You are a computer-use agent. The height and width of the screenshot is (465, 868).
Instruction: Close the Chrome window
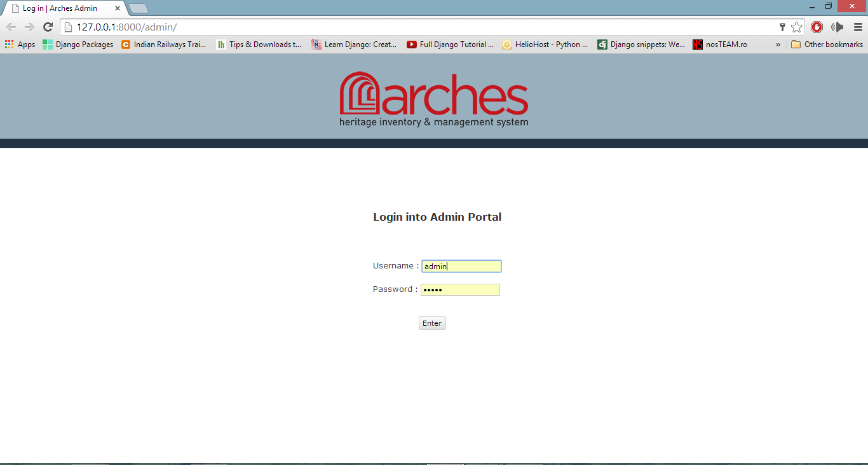(x=852, y=6)
